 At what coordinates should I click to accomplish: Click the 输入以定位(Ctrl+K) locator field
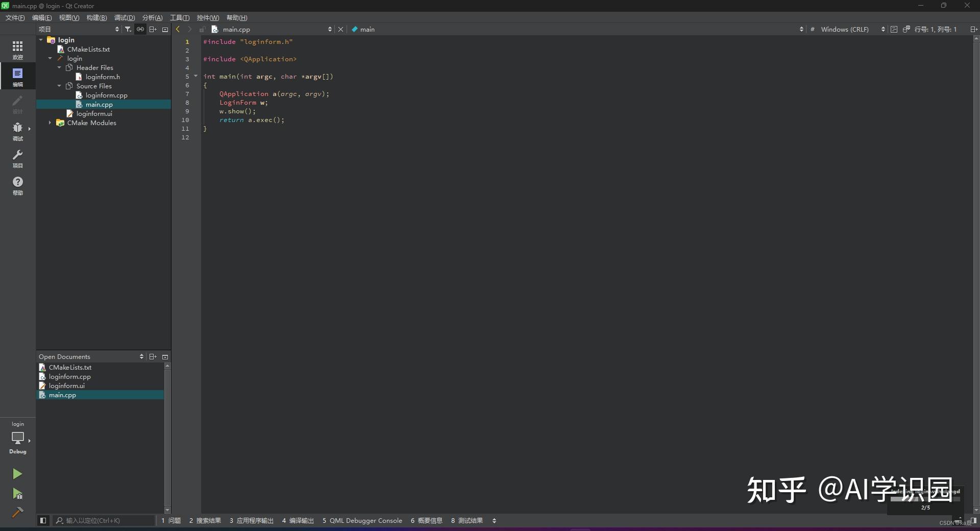click(x=102, y=520)
